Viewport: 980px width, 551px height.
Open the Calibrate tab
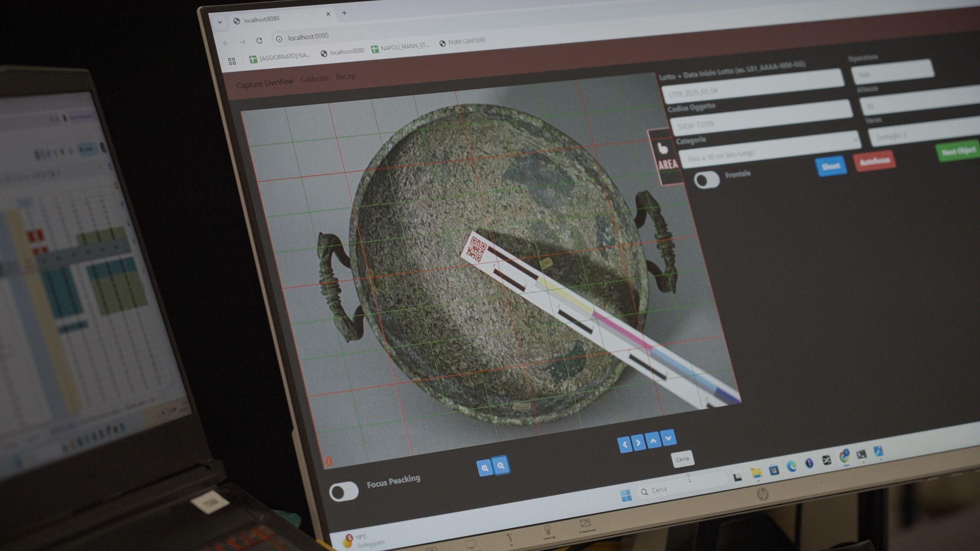click(314, 79)
